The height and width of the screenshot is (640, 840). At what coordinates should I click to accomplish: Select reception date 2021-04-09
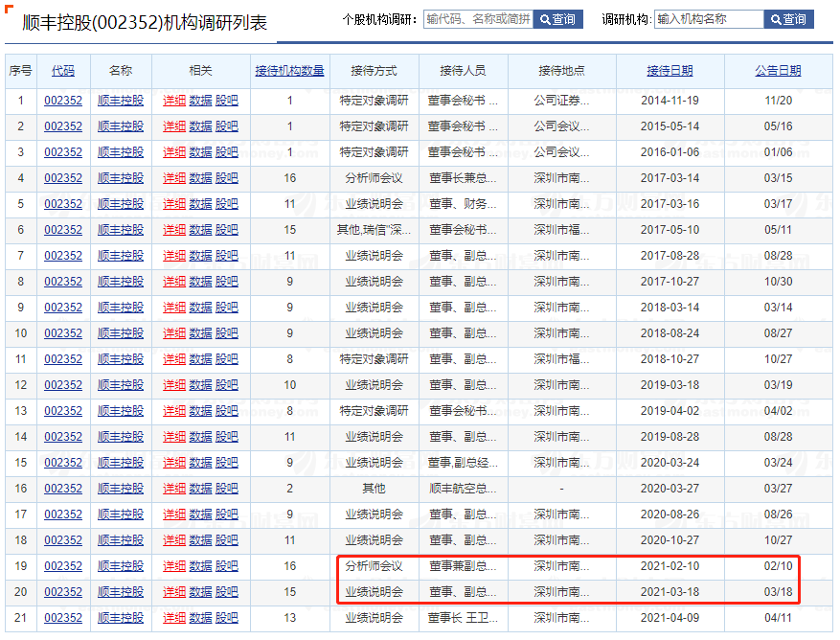point(670,618)
